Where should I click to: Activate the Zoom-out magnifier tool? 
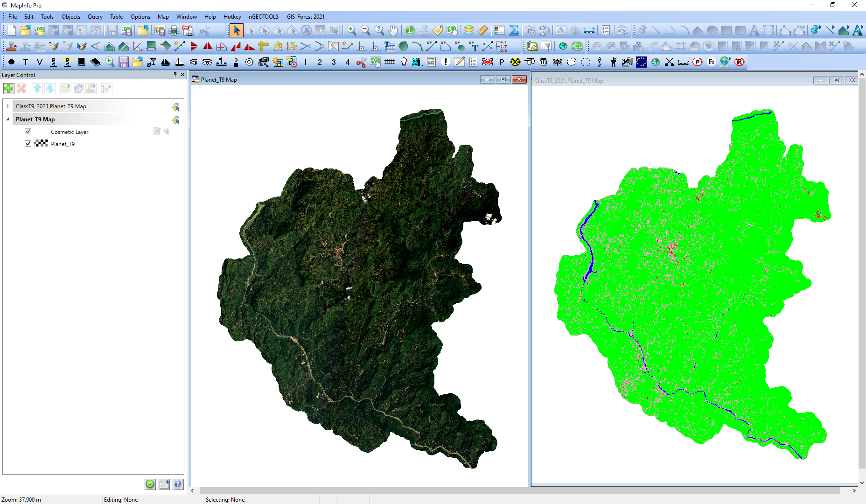[x=365, y=30]
